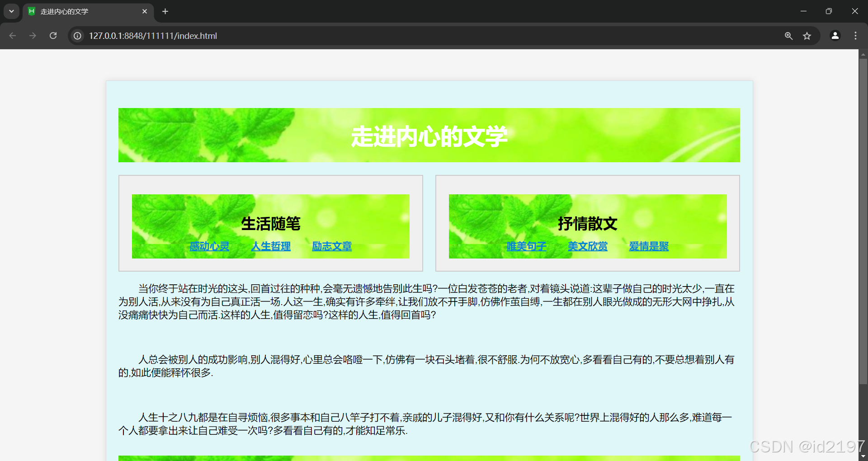Open the 唯美句子 link

[x=526, y=246]
